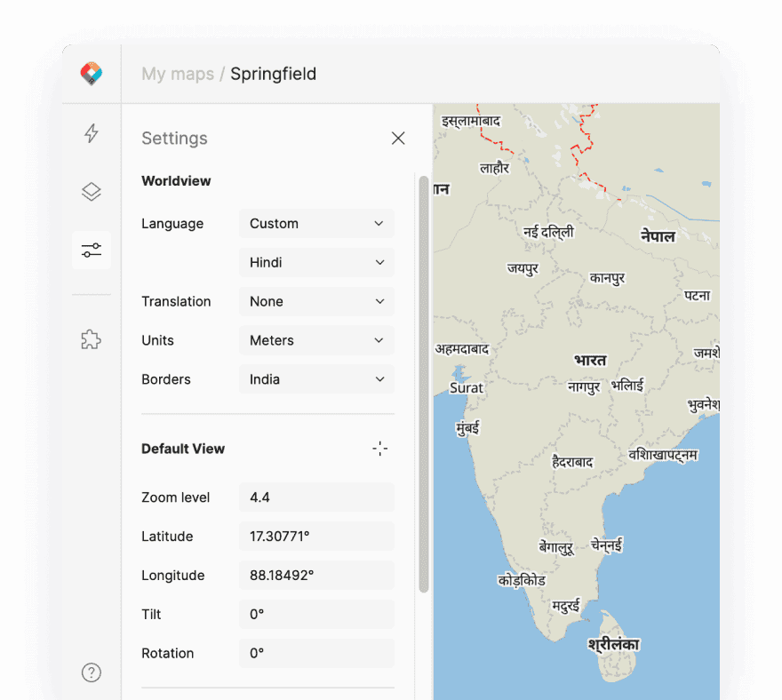The image size is (782, 700).
Task: Open the Translation dropdown set to None
Action: [x=316, y=301]
